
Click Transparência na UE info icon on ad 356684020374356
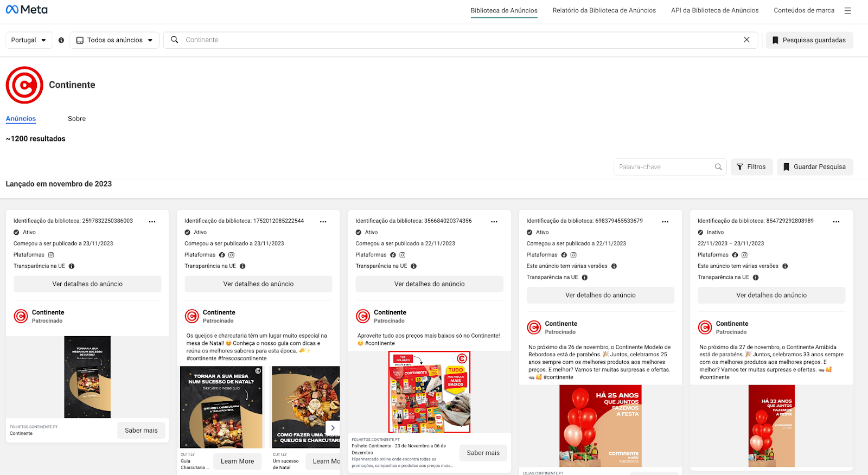click(413, 266)
